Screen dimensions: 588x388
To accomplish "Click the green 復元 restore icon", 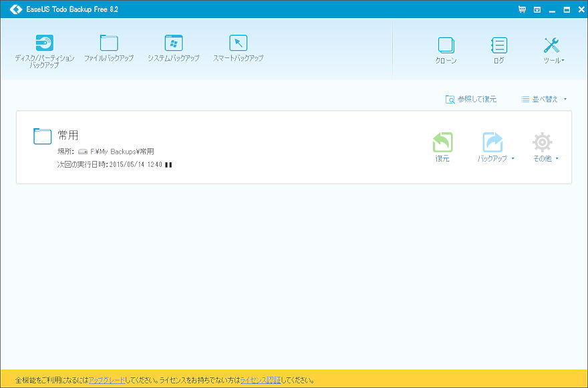I will pos(442,142).
